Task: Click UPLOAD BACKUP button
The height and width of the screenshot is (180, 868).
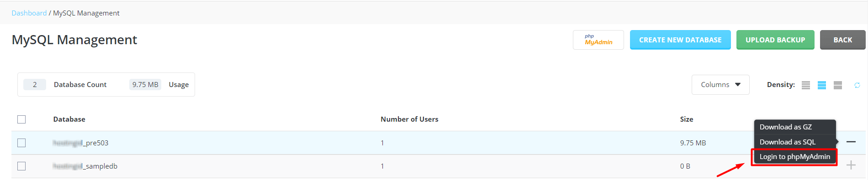Action: [775, 40]
